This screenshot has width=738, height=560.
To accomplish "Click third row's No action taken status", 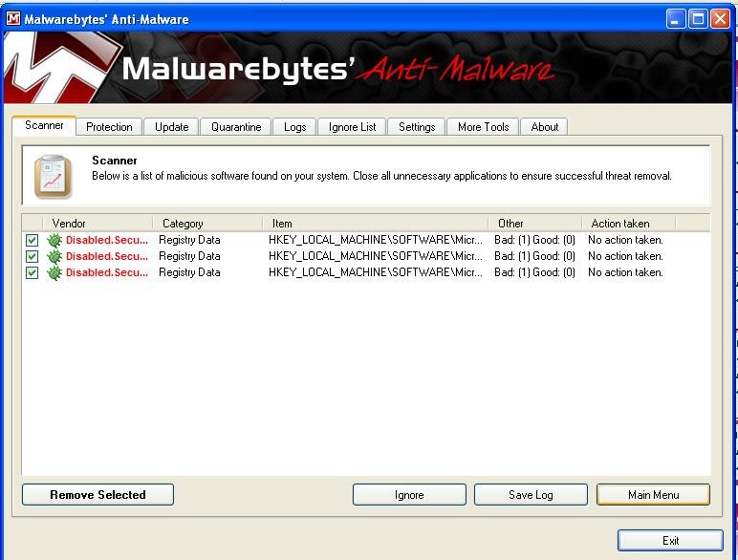I will click(625, 272).
